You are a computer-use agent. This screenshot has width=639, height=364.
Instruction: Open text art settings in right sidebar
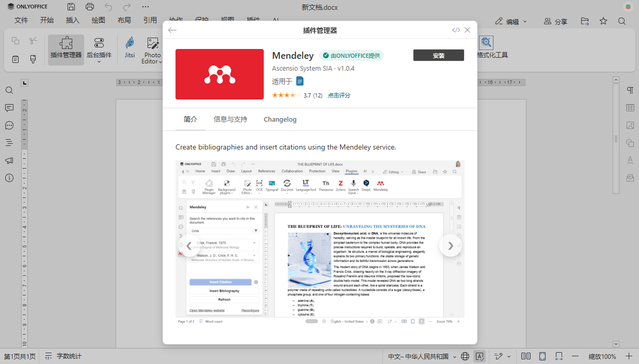[x=630, y=160]
